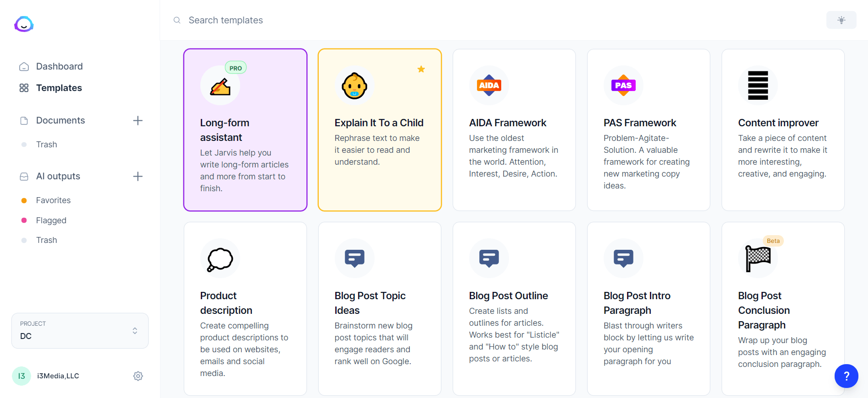
Task: Open the Blog Post Intro Paragraph title
Action: coord(637,303)
